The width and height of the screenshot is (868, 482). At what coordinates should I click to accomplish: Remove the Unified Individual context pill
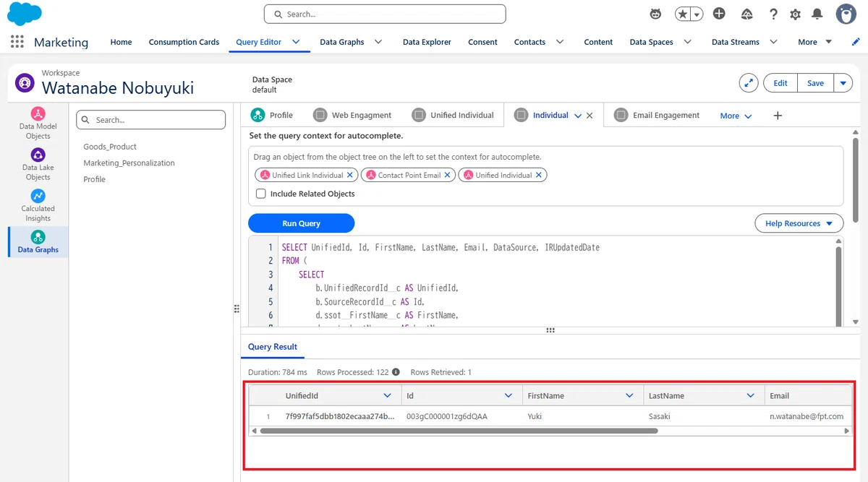tap(539, 175)
